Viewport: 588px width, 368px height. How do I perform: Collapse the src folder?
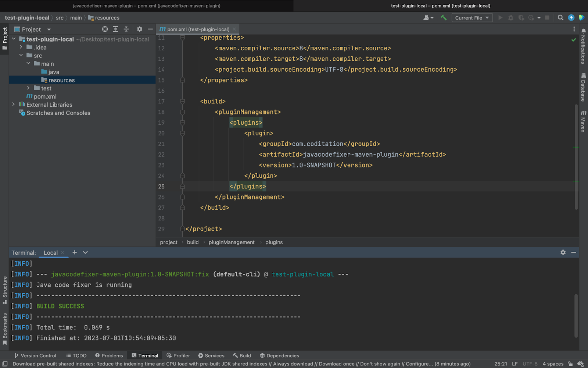21,55
